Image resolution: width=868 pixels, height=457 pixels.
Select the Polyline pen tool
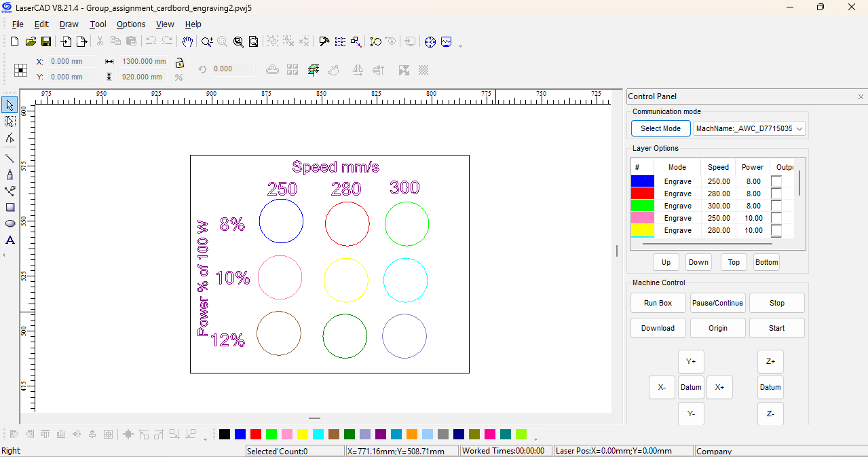[x=10, y=175]
